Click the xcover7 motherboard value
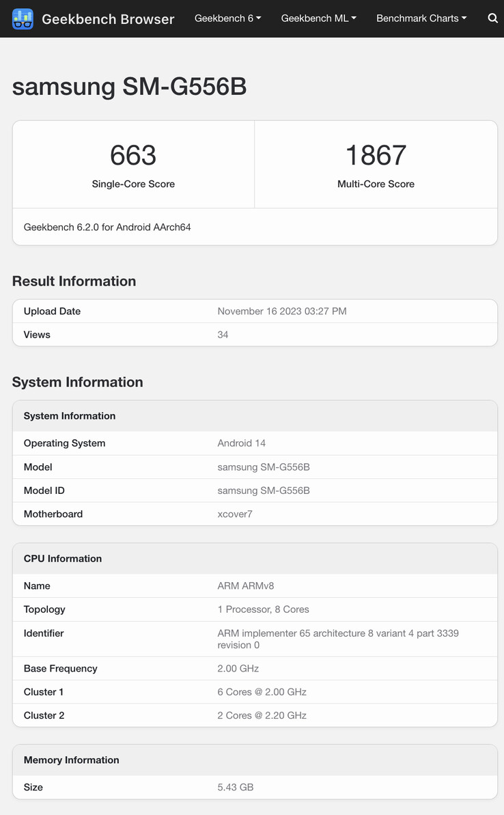The image size is (504, 815). click(234, 514)
